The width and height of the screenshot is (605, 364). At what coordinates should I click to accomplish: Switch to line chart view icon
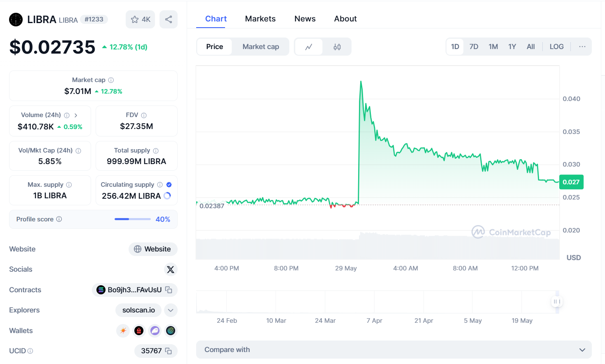pos(309,47)
